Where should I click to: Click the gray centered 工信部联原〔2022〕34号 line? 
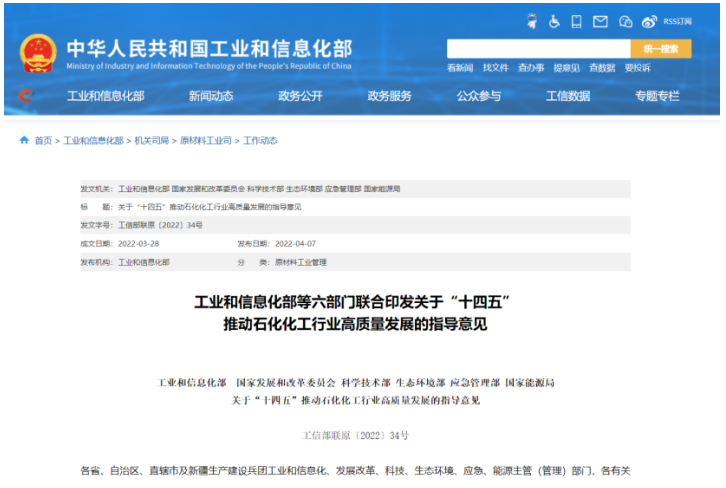[x=356, y=435]
